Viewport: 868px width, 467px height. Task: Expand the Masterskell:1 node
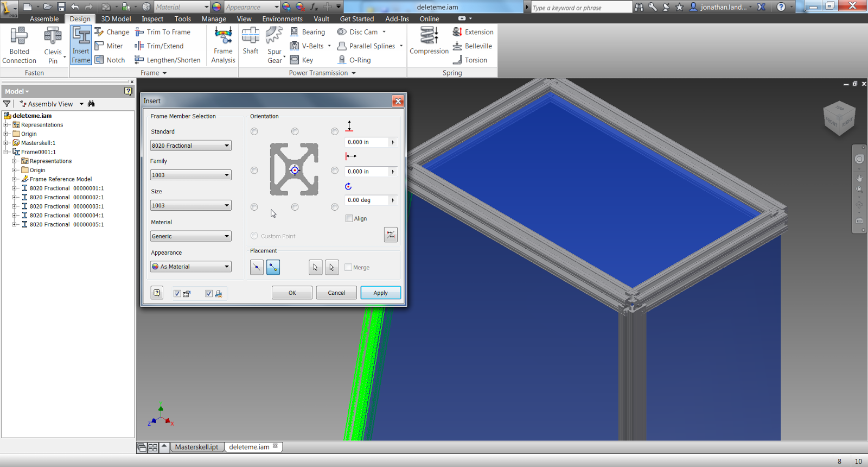pos(6,143)
